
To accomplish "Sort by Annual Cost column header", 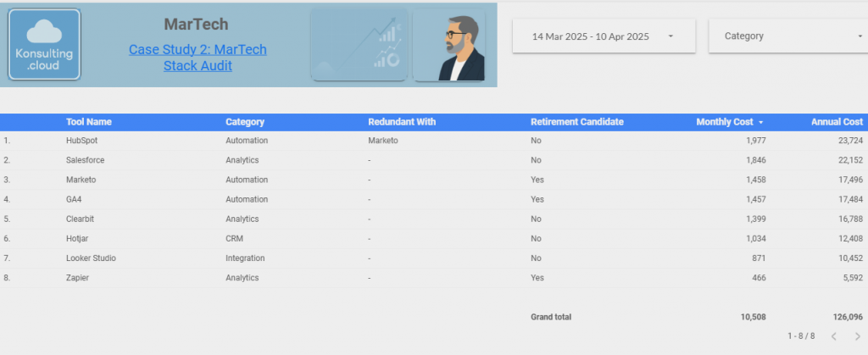I will click(x=836, y=122).
